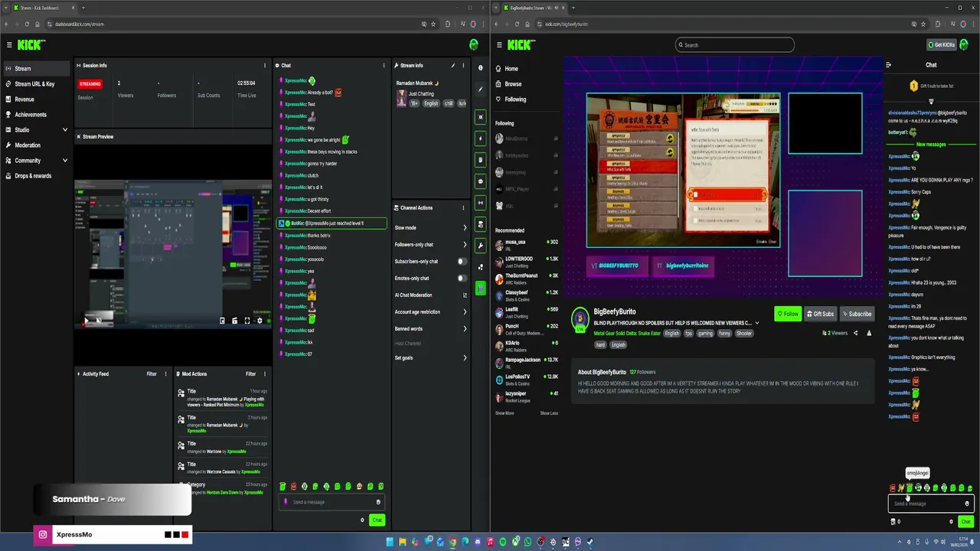980x551 pixels.
Task: Open AI Chat Moderation external link
Action: click(x=465, y=295)
